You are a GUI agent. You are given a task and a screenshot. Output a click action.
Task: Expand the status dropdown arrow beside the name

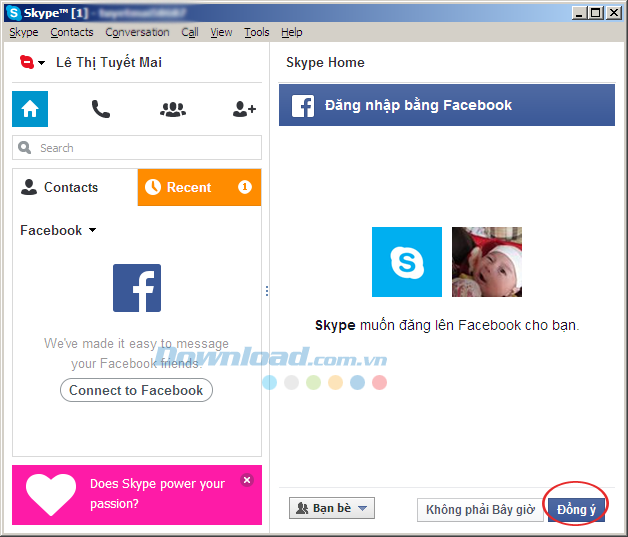(41, 63)
